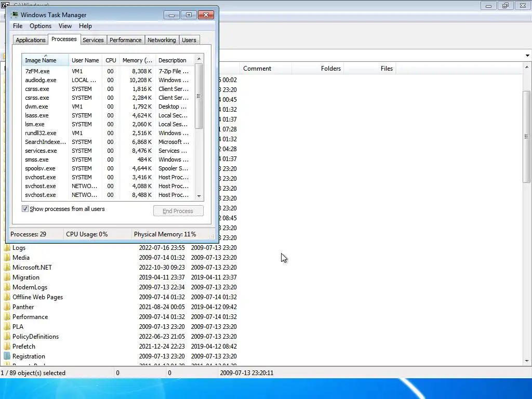Open the Help menu in Task Manager

(85, 26)
